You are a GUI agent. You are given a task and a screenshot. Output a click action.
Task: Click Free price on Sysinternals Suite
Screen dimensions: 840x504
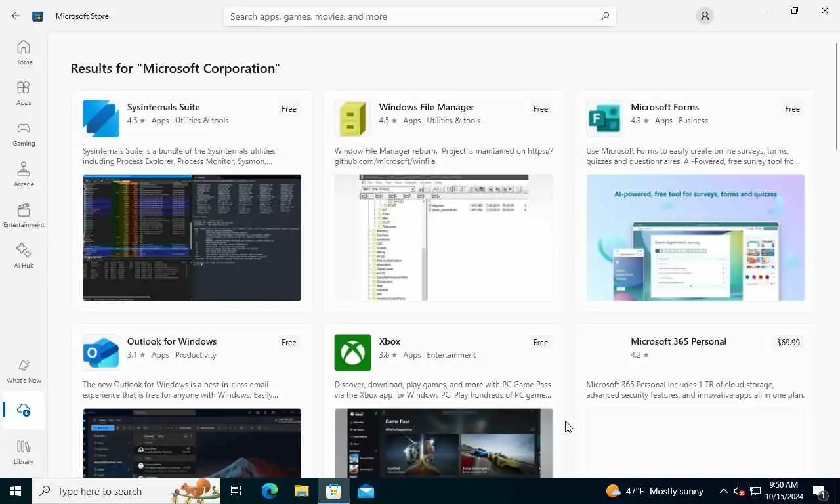(289, 109)
